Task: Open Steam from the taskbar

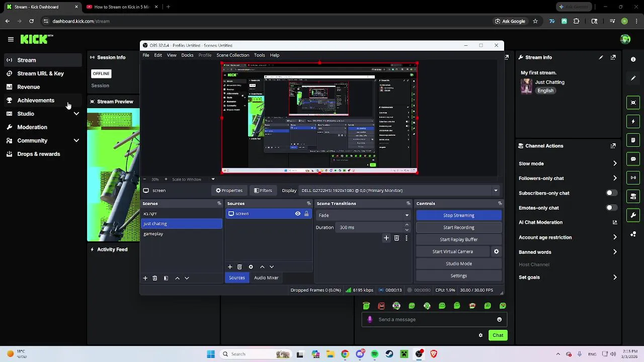Action: (x=389, y=354)
